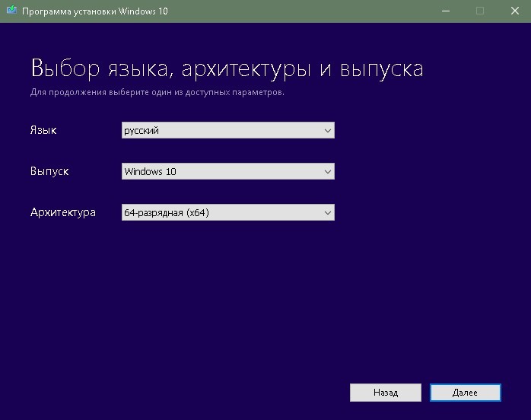Click the Назад button
This screenshot has height=420, width=531.
(x=386, y=393)
